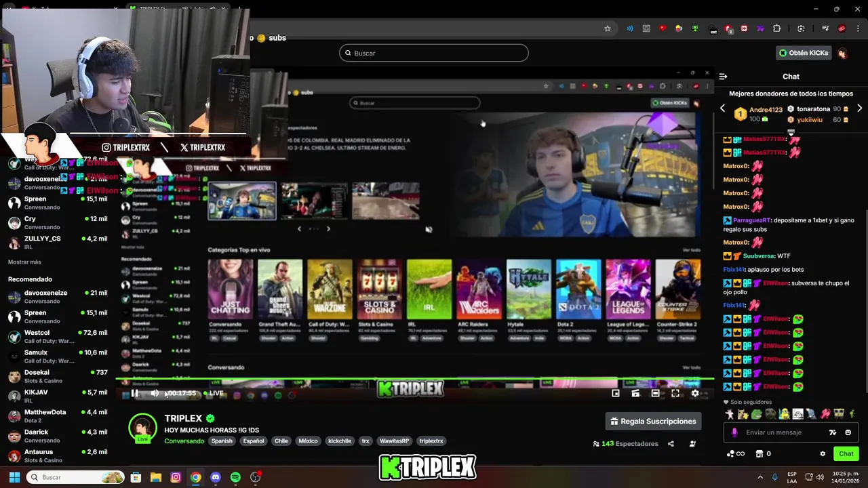Screen dimensions: 868x488
Task: Click purple microphone icon in chat input
Action: coord(734,432)
